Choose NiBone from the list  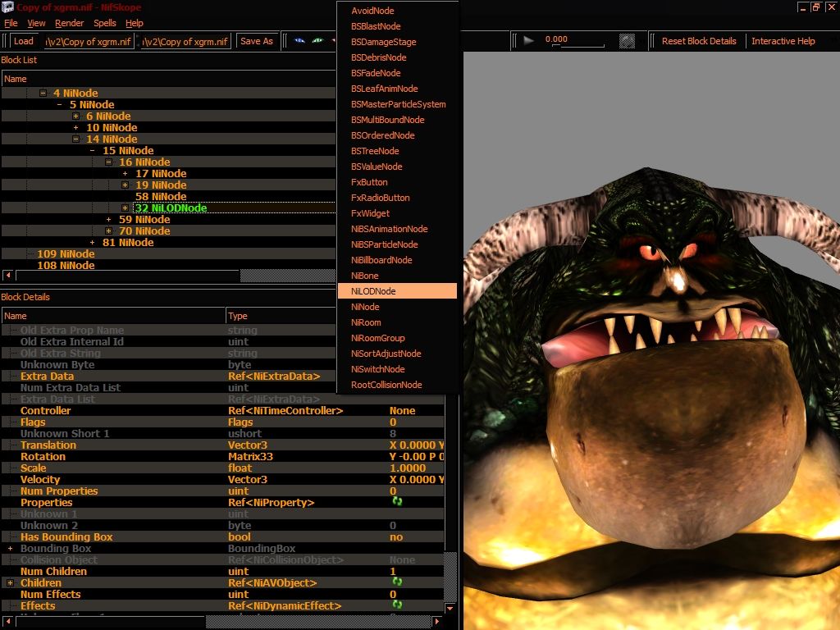point(397,276)
